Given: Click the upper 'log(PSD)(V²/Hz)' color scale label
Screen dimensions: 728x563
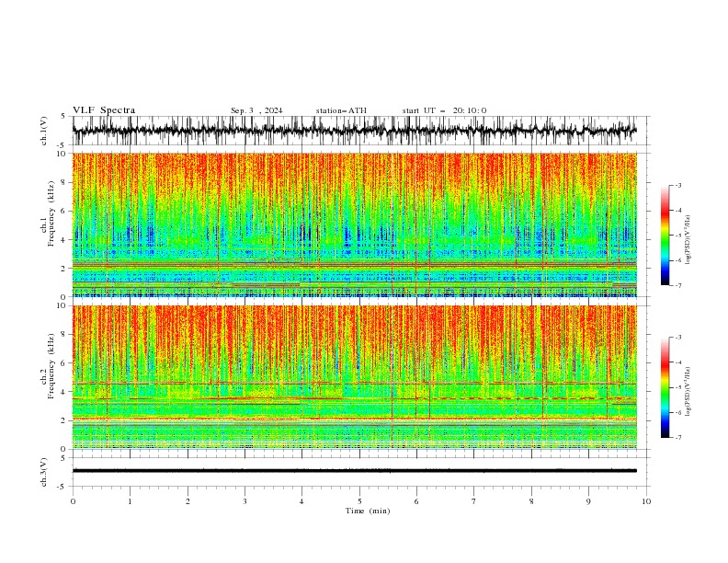Looking at the screenshot, I should (x=688, y=239).
